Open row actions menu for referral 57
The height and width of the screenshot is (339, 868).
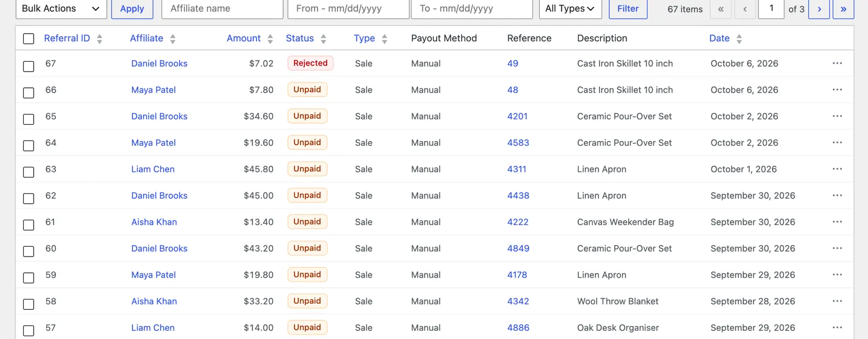click(837, 328)
